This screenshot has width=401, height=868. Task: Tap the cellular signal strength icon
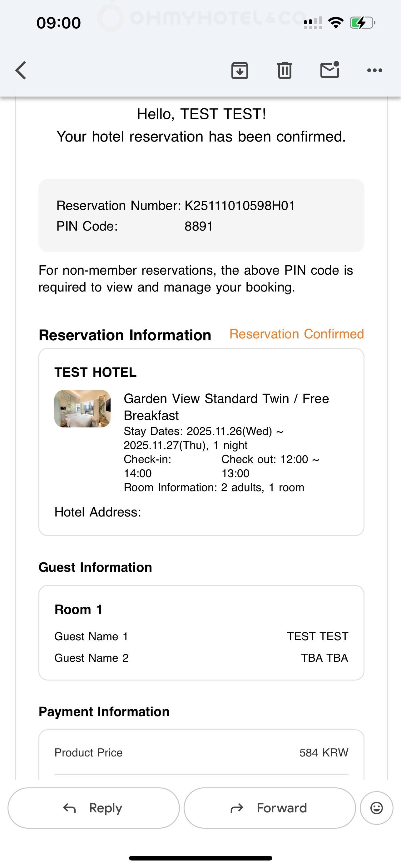coord(312,23)
